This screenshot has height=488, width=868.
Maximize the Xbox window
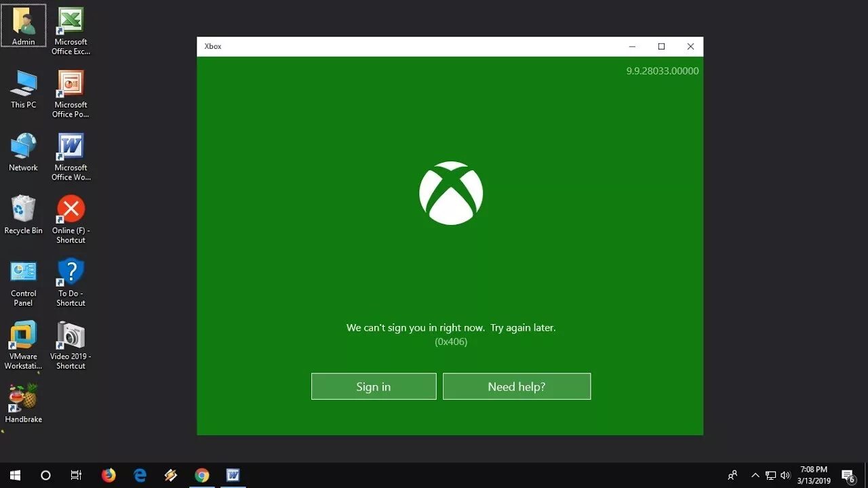pyautogui.click(x=661, y=47)
